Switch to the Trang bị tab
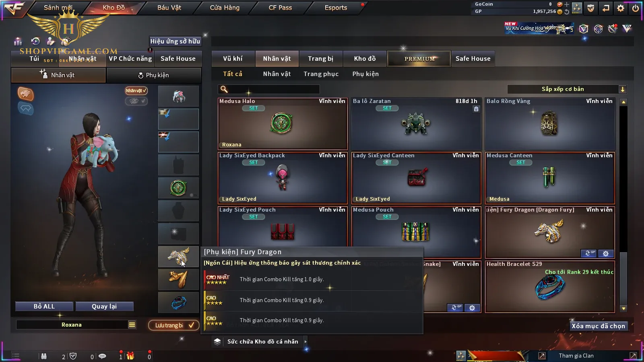This screenshot has width=644, height=362. point(320,59)
